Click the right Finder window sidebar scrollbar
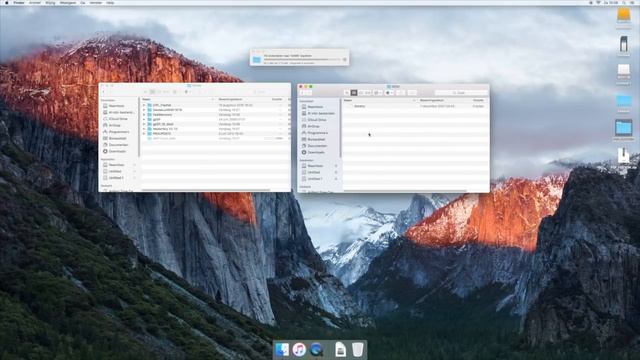 (x=340, y=129)
